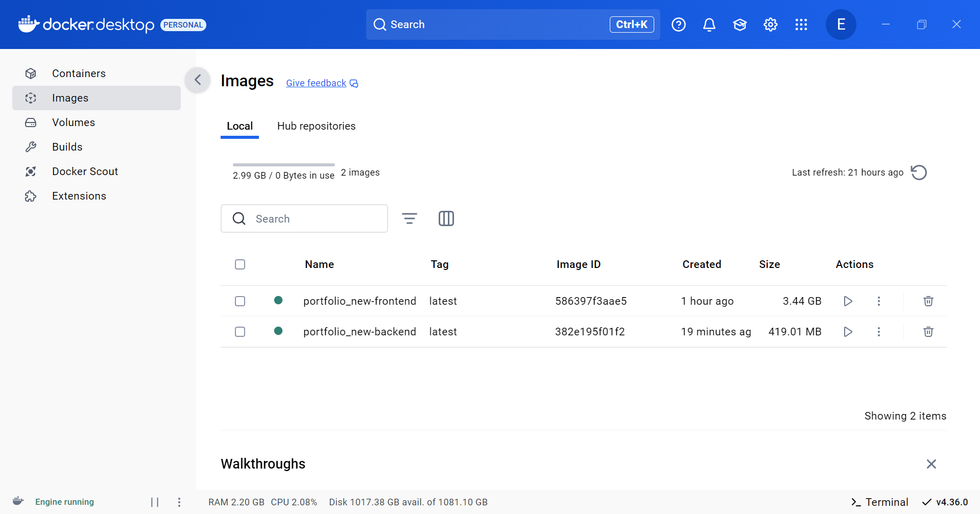The image size is (980, 514).
Task: Run the portfolio_new-backend image
Action: (x=848, y=332)
